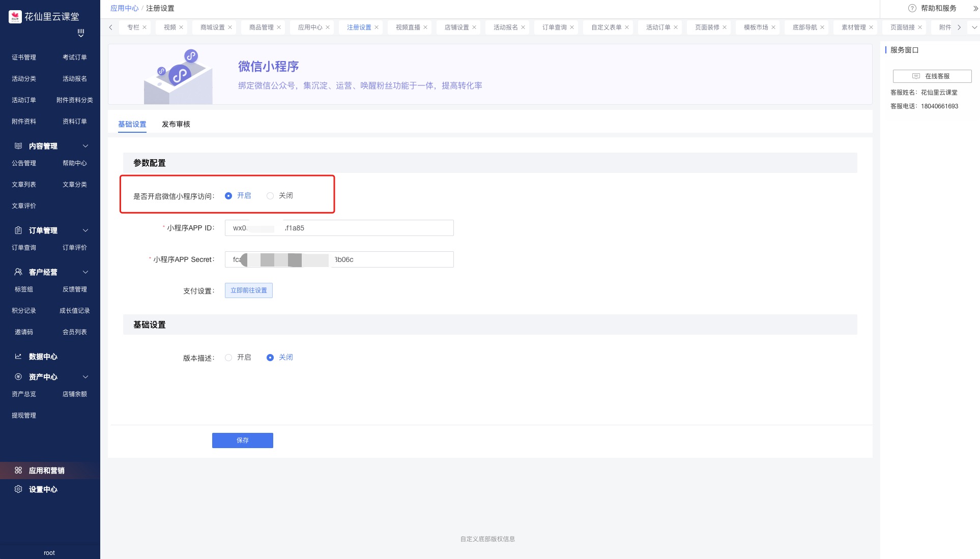Toggle the sidebar collapse icon under logo
This screenshot has height=559, width=980.
tap(80, 33)
